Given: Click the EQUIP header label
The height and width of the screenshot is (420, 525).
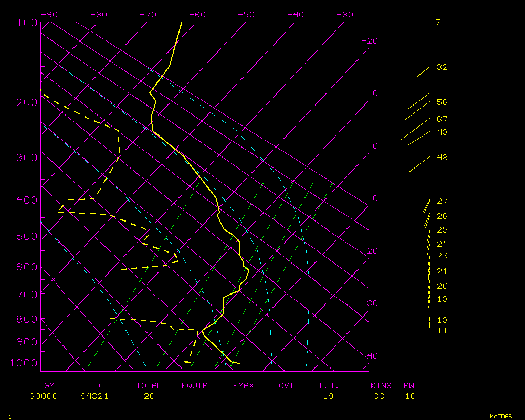Looking at the screenshot, I should [x=195, y=386].
